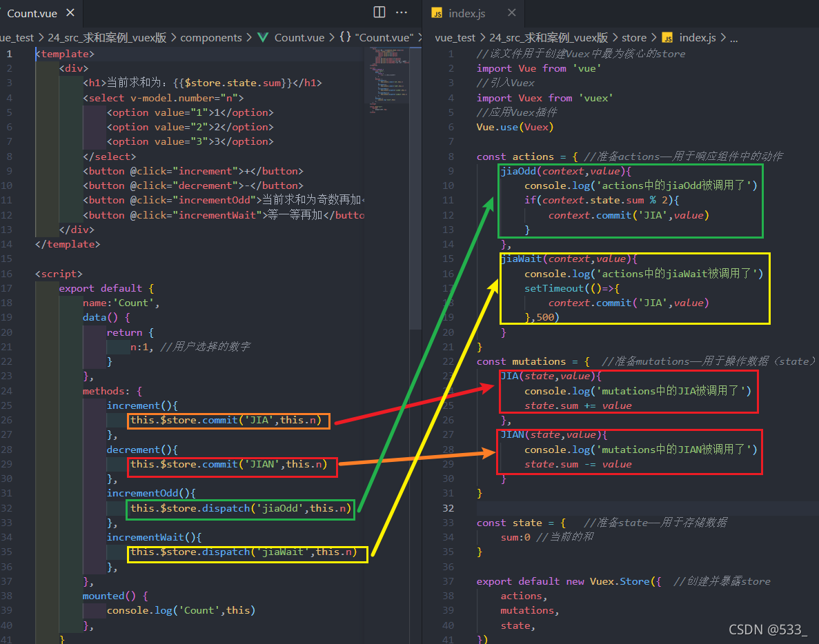The height and width of the screenshot is (644, 819).
Task: Click 'JIAN(state,value){' definition
Action: (x=554, y=434)
